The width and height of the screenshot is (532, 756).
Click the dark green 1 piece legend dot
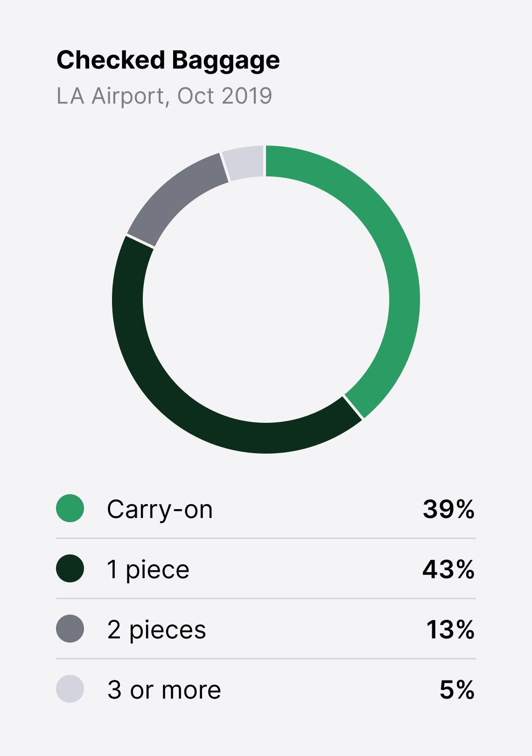(x=70, y=568)
